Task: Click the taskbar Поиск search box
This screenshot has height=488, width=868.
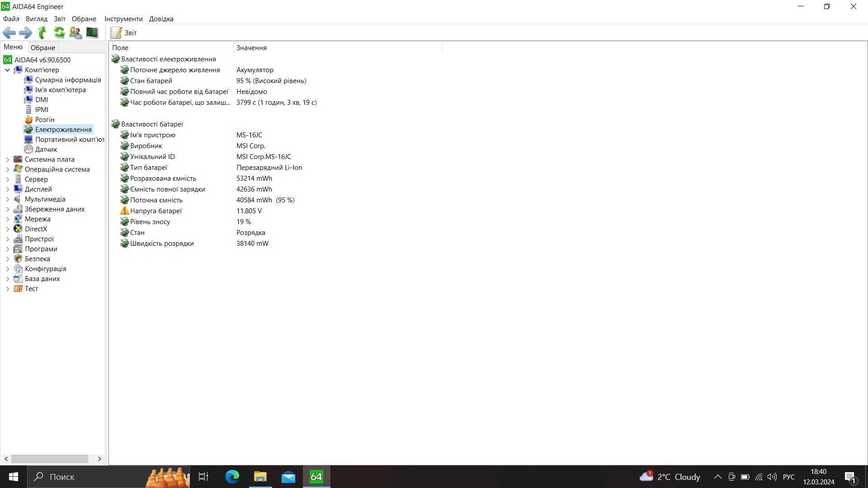Action: click(108, 477)
